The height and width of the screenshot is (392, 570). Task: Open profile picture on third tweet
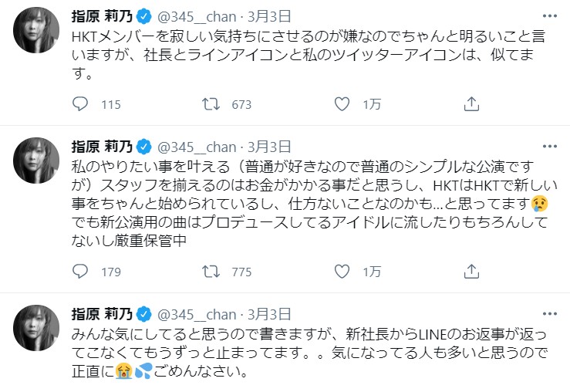[36, 328]
